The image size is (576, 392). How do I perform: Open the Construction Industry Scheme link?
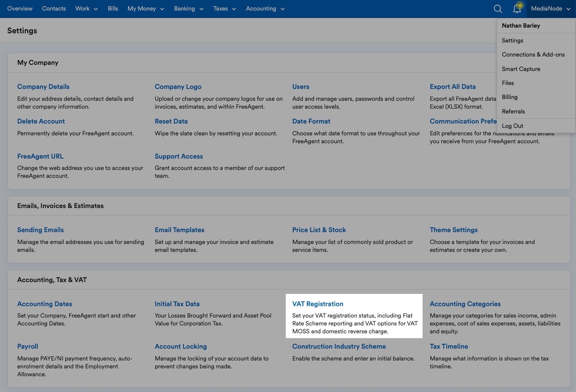(339, 346)
